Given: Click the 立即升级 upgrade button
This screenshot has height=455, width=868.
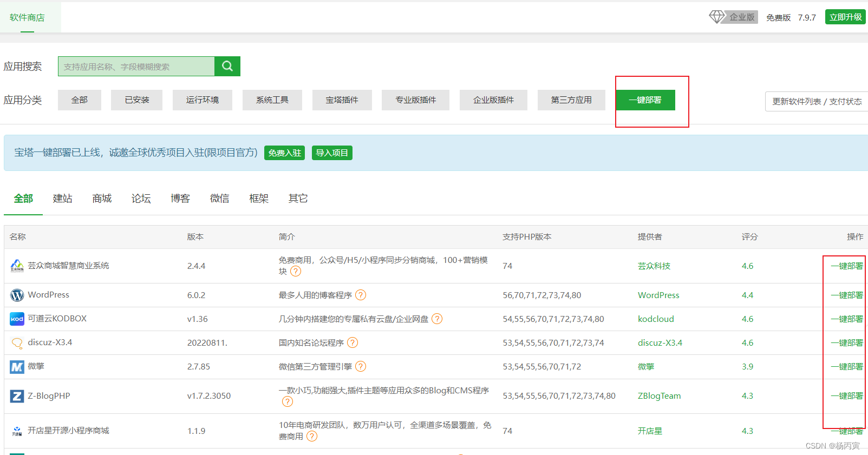Looking at the screenshot, I should [x=845, y=17].
